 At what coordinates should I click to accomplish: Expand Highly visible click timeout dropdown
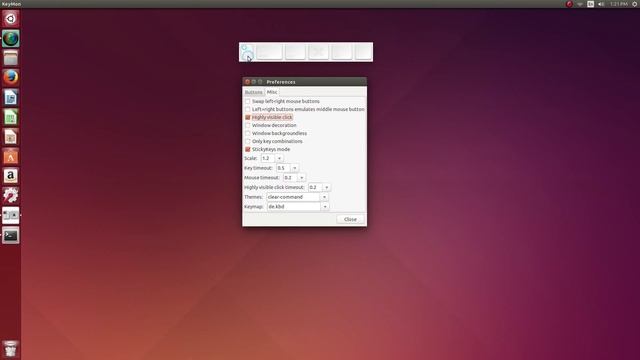click(327, 187)
